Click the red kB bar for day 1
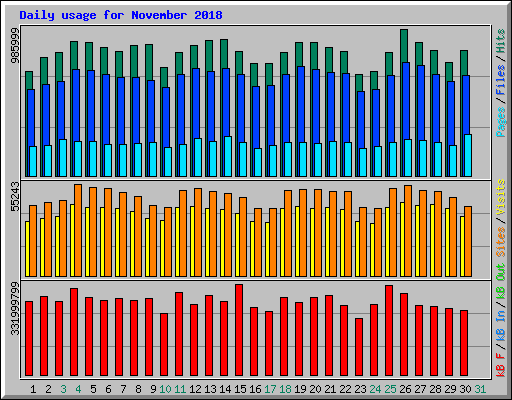 tap(29, 339)
